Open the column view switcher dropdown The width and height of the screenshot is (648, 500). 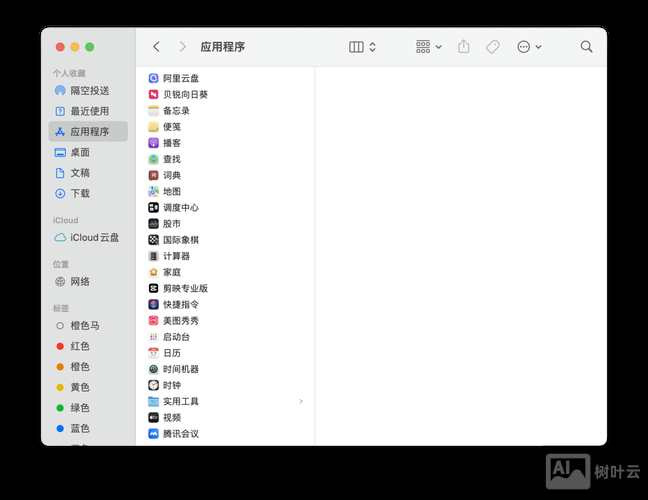(362, 47)
